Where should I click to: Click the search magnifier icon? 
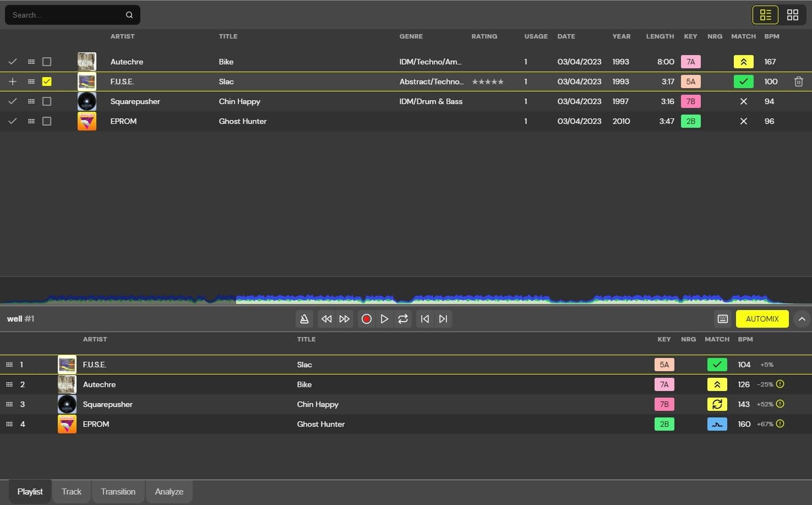(x=129, y=15)
